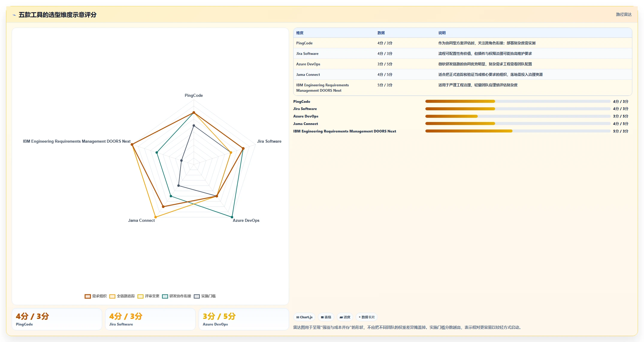Click the 数据卡片 tag chip
Screen dimensions: 644x342
point(367,317)
